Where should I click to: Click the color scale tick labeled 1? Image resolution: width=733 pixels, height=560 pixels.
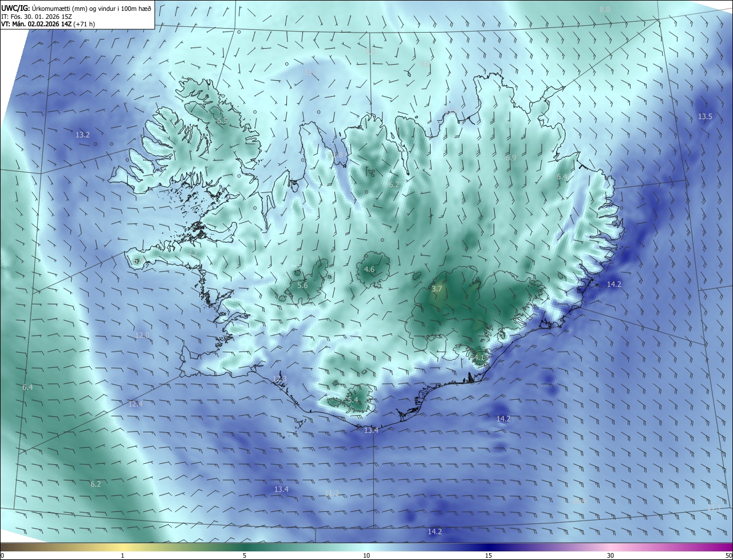[123, 555]
